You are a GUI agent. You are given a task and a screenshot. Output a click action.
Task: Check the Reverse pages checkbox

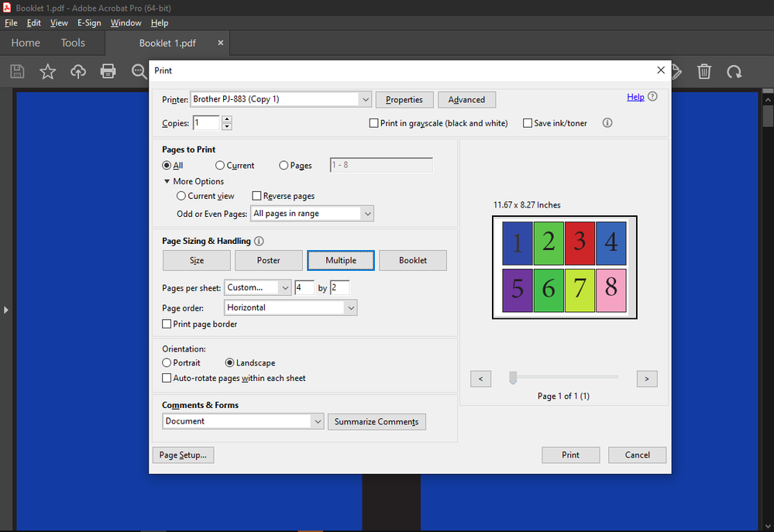tap(256, 196)
